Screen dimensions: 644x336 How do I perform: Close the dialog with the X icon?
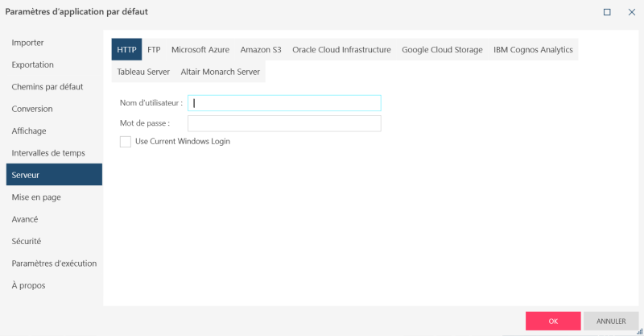pyautogui.click(x=630, y=12)
